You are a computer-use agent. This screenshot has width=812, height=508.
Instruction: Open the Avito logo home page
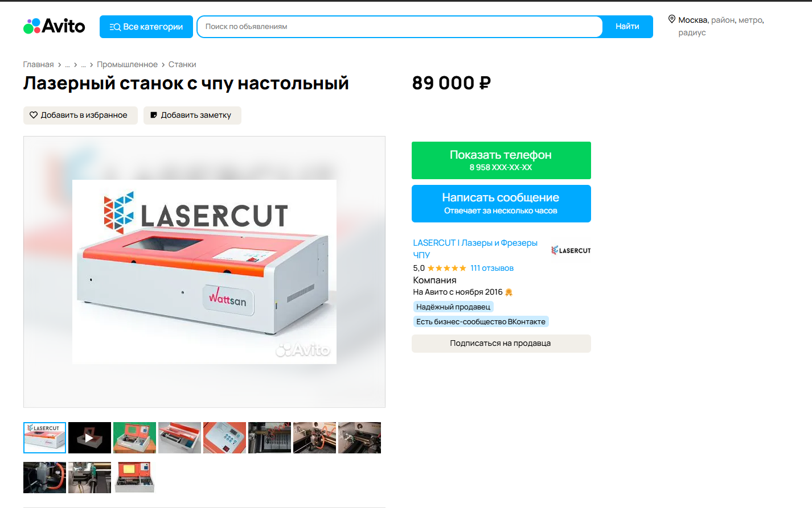(54, 26)
